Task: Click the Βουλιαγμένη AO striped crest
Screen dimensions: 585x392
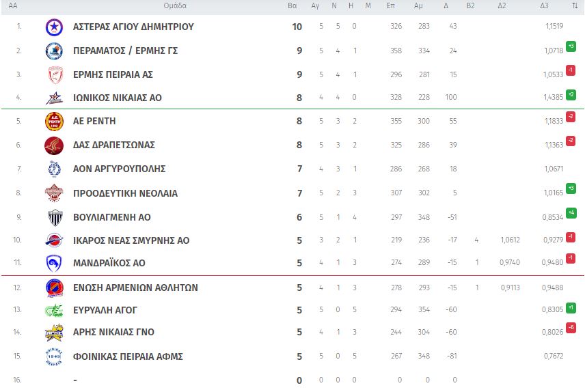Action: pyautogui.click(x=54, y=217)
